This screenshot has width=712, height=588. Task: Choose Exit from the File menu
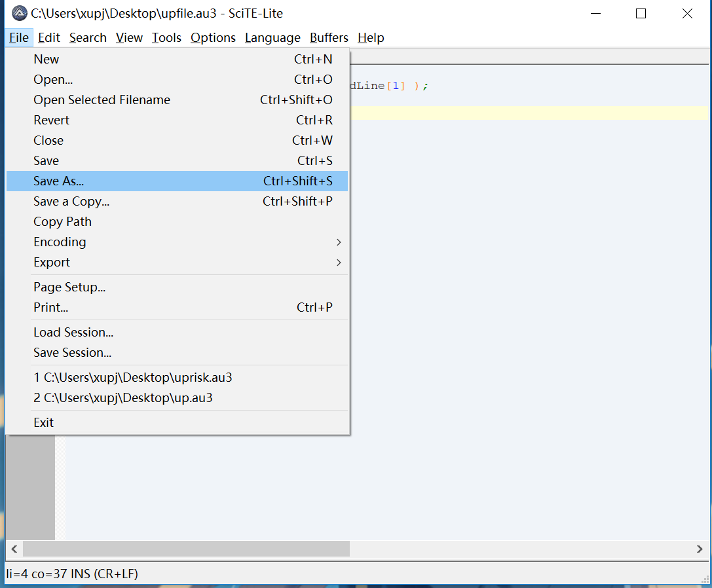[x=177, y=423]
